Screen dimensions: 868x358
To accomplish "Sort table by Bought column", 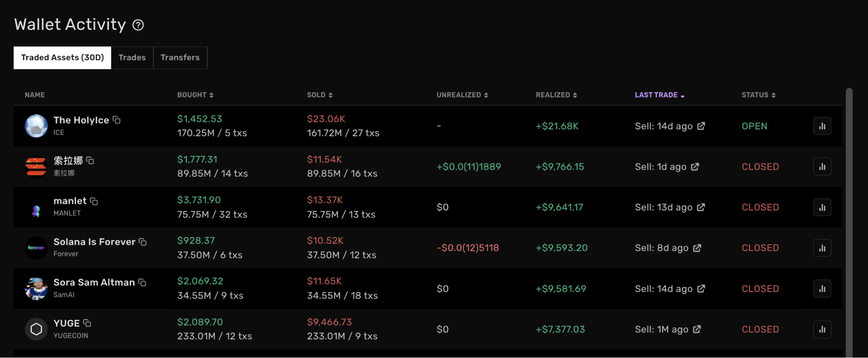I will point(195,95).
